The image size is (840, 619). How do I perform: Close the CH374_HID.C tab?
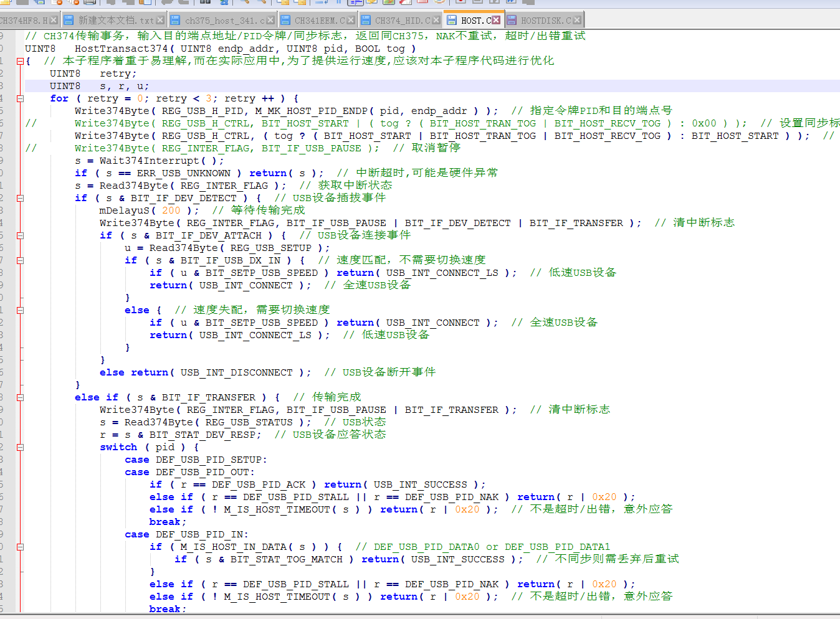click(x=436, y=21)
